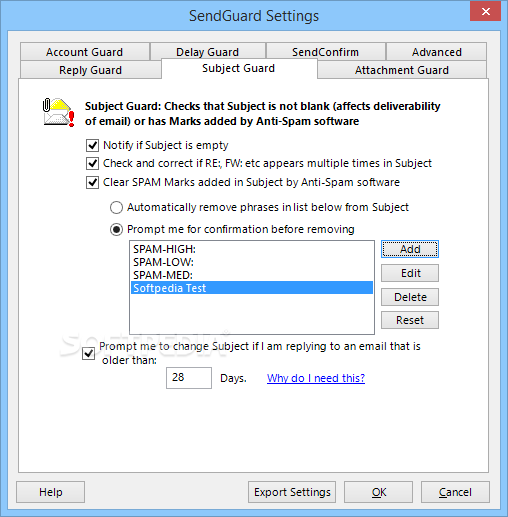Screen dimensions: 508x517
Task: Toggle Clear SPAM Marks checkbox
Action: (92, 182)
